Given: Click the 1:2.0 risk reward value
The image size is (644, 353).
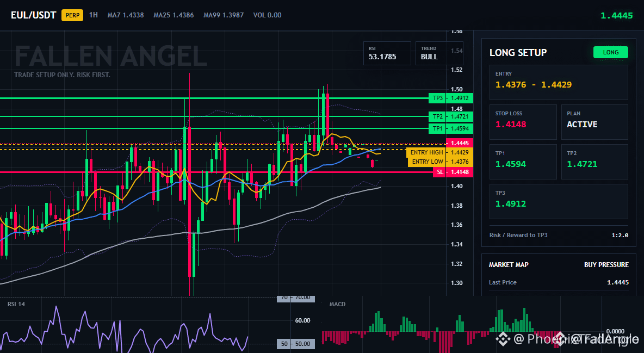Looking at the screenshot, I should pyautogui.click(x=620, y=236).
